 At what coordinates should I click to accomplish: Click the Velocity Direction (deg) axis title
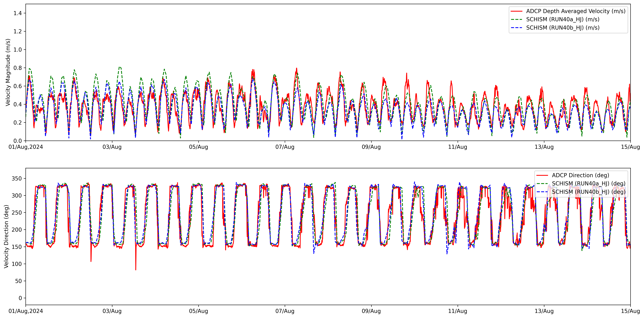tap(7, 236)
